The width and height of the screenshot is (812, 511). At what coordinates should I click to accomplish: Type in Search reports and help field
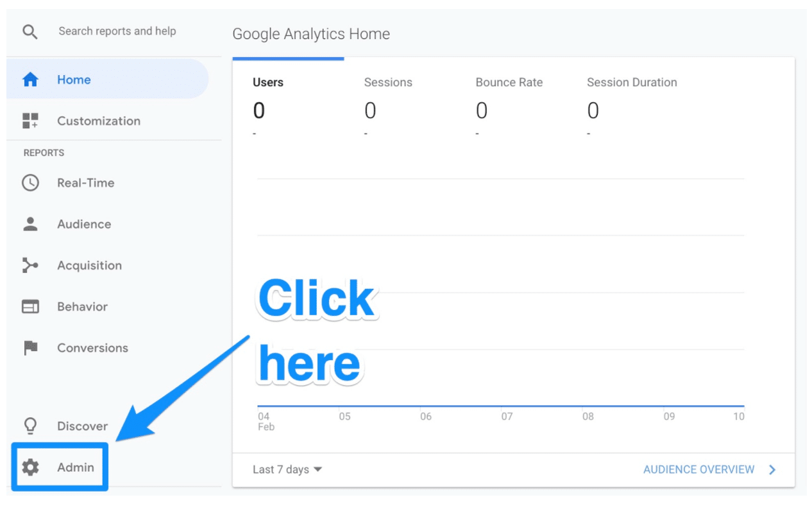(x=117, y=31)
